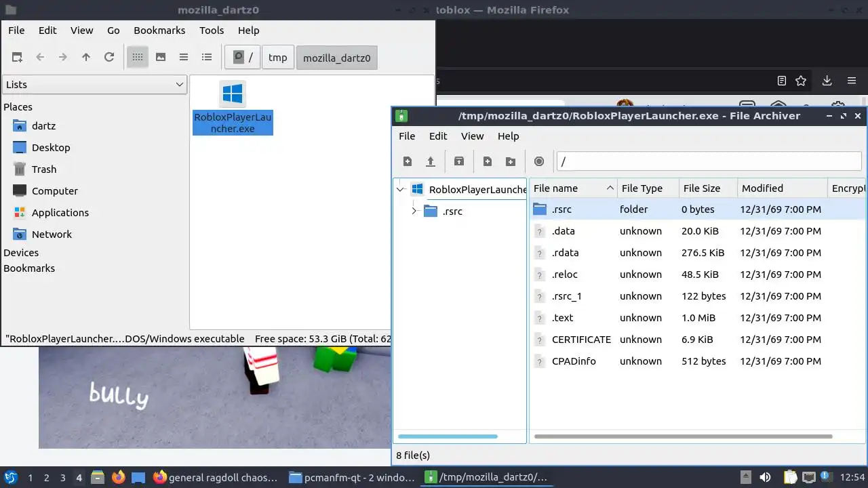This screenshot has width=868, height=488.
Task: Click add files icon in File Archiver
Action: (488, 161)
